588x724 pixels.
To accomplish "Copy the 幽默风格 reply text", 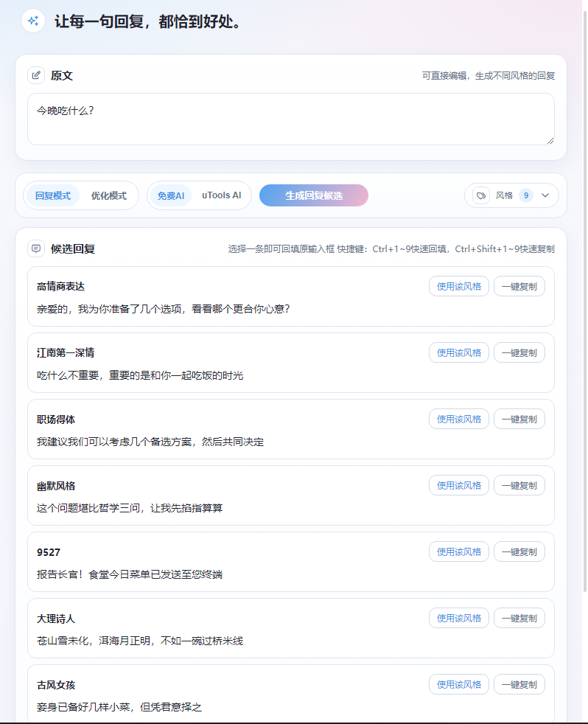I will tap(519, 485).
